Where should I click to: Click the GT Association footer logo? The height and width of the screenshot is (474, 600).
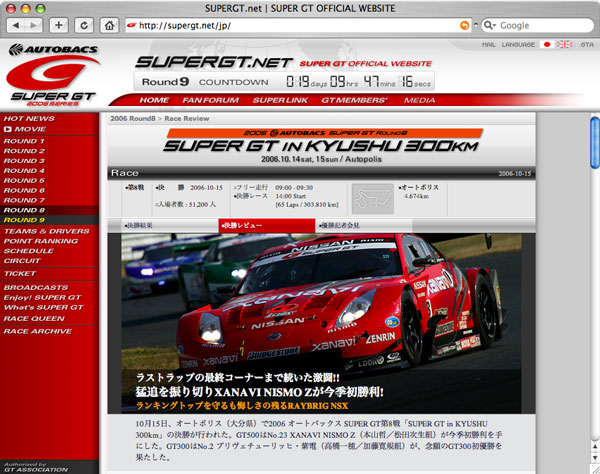(36, 467)
